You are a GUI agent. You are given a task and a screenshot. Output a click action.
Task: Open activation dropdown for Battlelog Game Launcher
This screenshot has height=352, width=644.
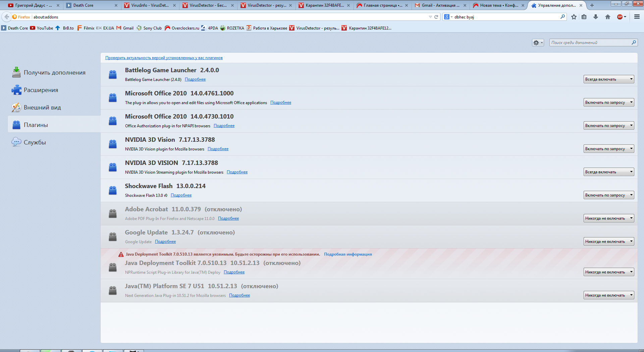609,79
